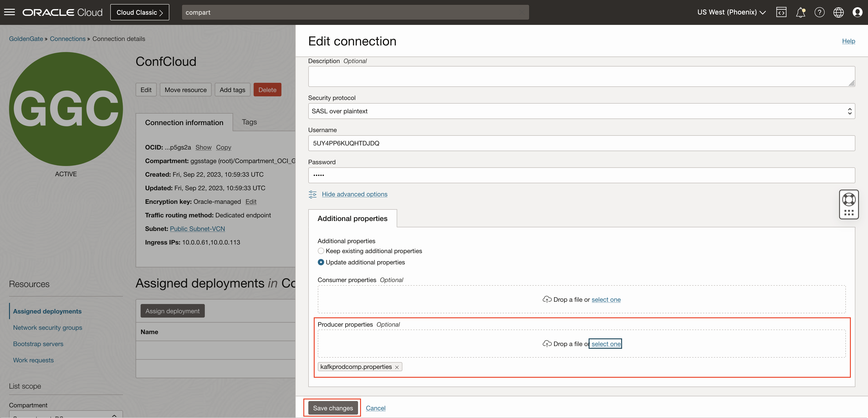Click the advanced options sliders icon
This screenshot has height=418, width=868.
[x=312, y=194]
